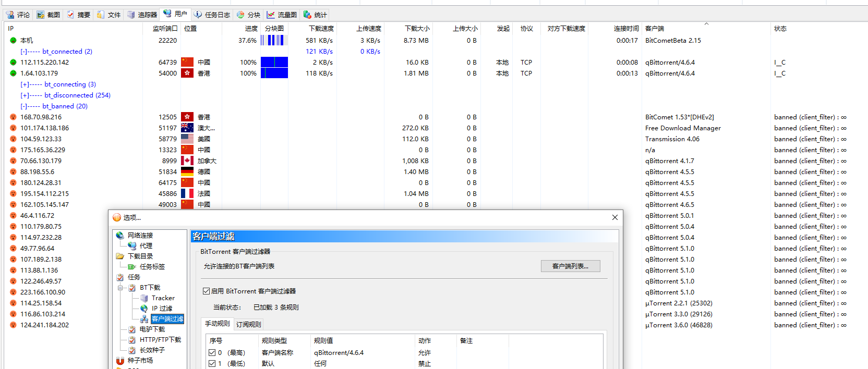Click the red banned icon for 46.4.116.72
The height and width of the screenshot is (369, 868).
pyautogui.click(x=13, y=215)
